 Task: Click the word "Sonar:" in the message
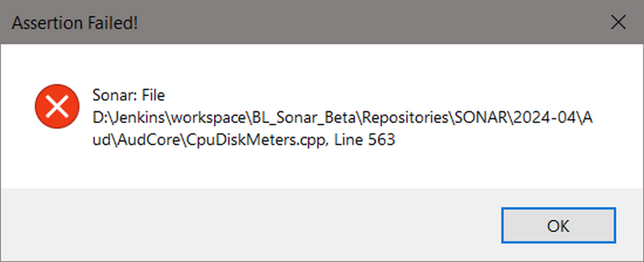coord(111,95)
